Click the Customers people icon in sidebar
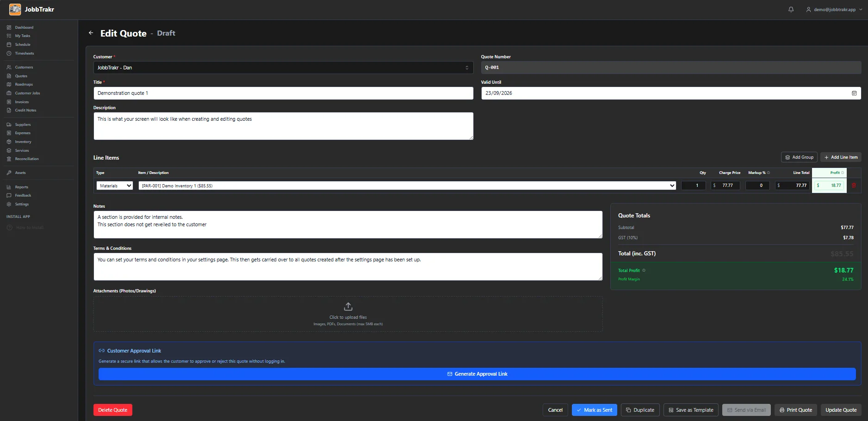The height and width of the screenshot is (421, 868). (x=9, y=67)
